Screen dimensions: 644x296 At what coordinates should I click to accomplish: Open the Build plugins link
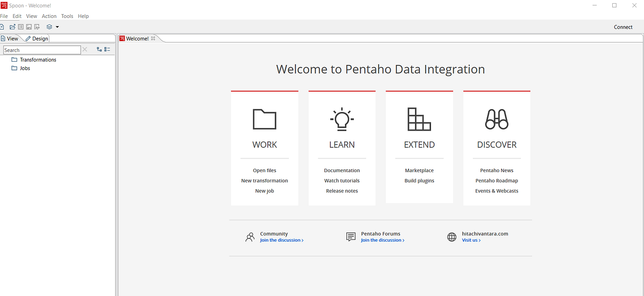(x=419, y=180)
